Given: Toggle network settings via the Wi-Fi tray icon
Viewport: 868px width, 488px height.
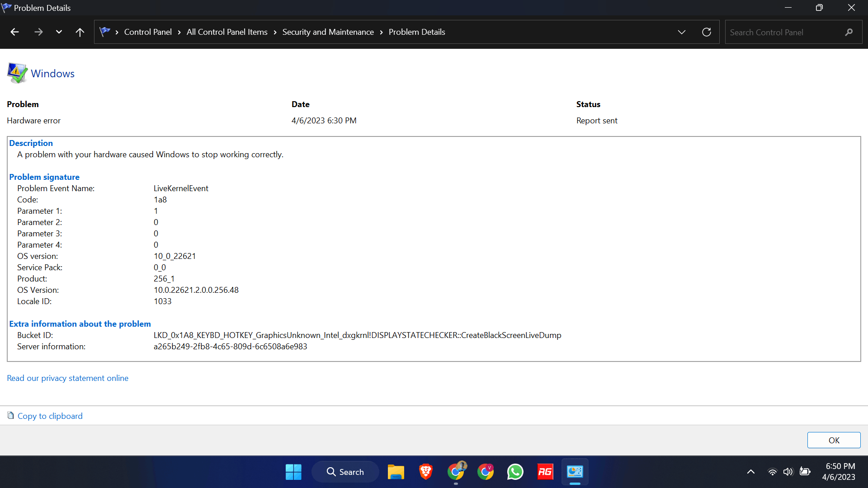Looking at the screenshot, I should [x=772, y=471].
